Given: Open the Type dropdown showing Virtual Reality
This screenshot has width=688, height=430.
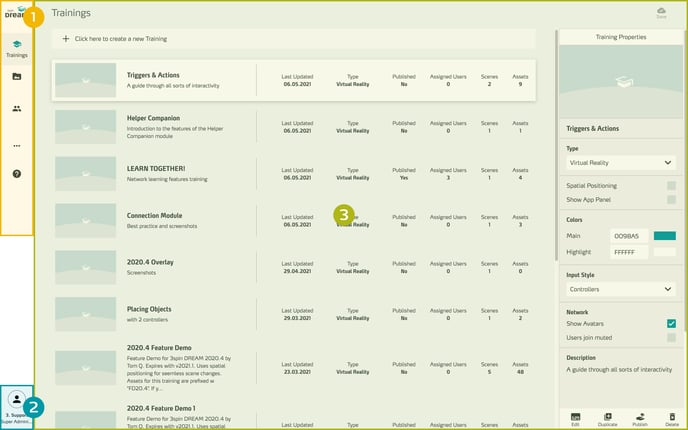Looking at the screenshot, I should click(x=620, y=162).
